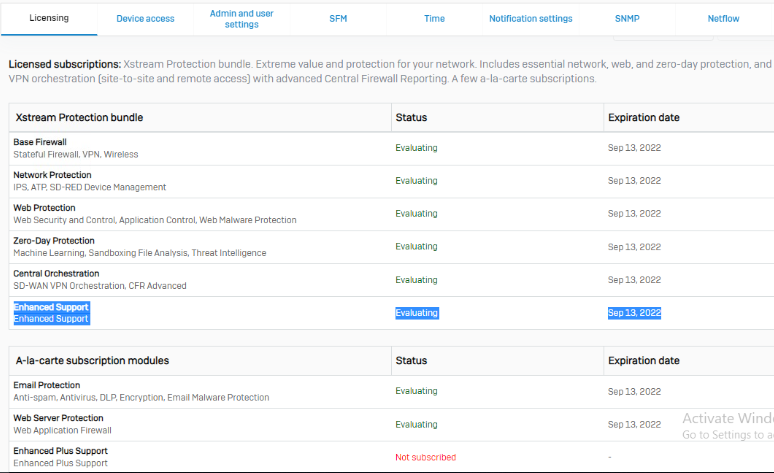The image size is (774, 473).
Task: Open Admin and user settings tab
Action: tap(241, 19)
